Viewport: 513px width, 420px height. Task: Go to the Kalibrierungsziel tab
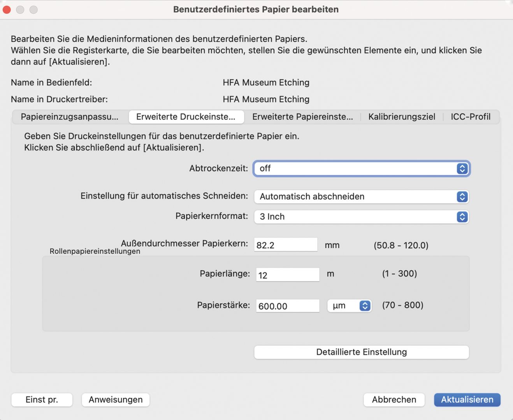pyautogui.click(x=402, y=117)
